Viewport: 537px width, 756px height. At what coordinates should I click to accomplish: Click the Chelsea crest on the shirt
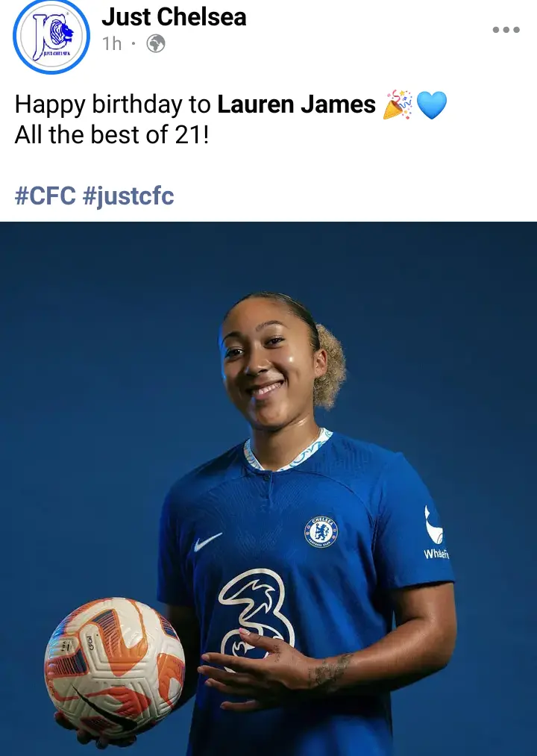(x=321, y=532)
